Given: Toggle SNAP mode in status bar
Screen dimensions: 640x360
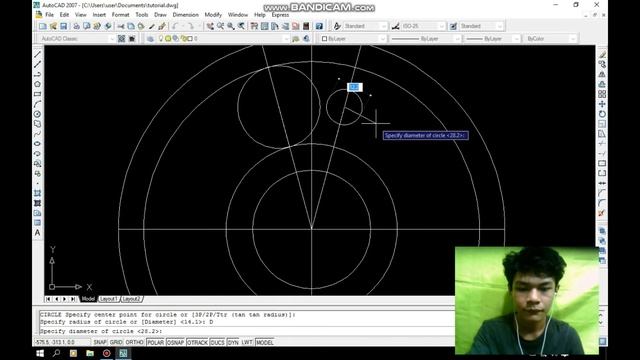Looking at the screenshot, I should click(100, 342).
